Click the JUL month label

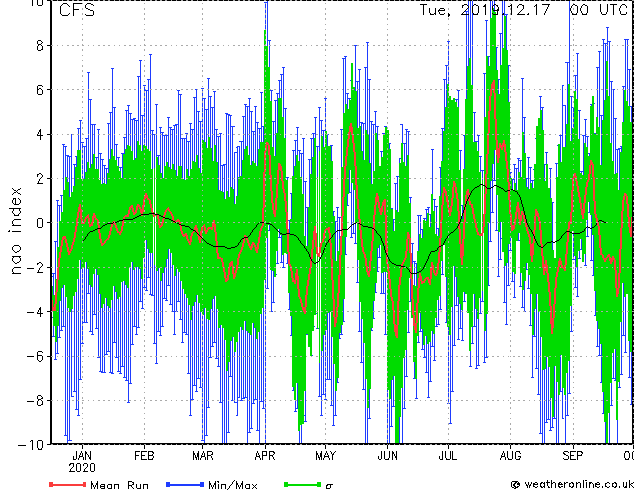448,456
